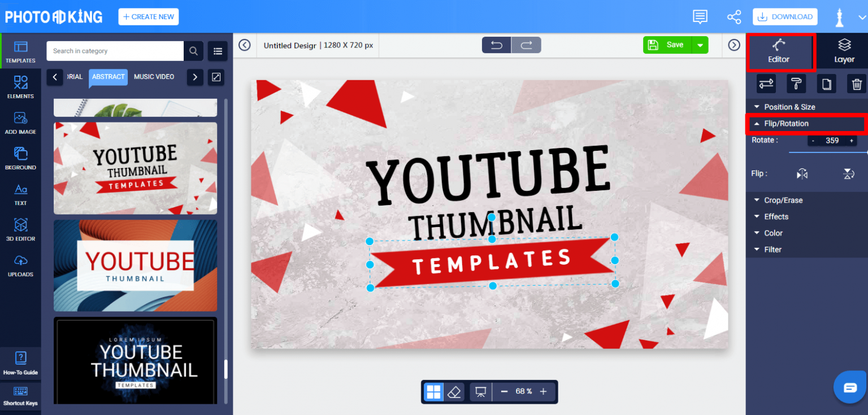868x415 pixels.
Task: Switch to the Layer tab
Action: [x=844, y=51]
